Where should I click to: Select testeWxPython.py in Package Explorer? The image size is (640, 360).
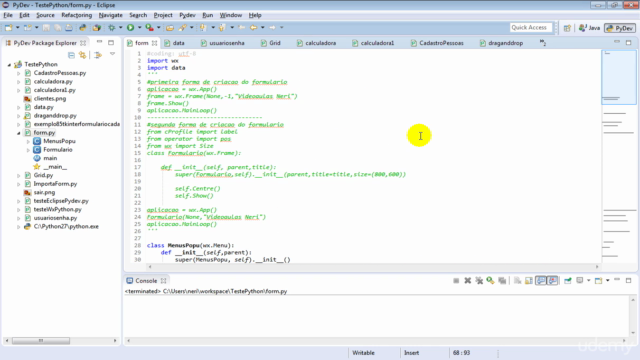[58, 209]
